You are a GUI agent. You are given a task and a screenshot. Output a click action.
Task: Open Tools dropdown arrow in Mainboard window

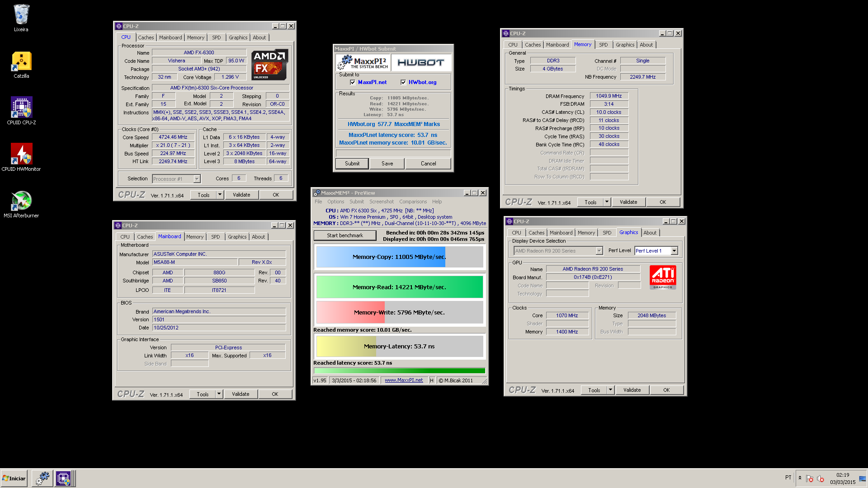219,394
